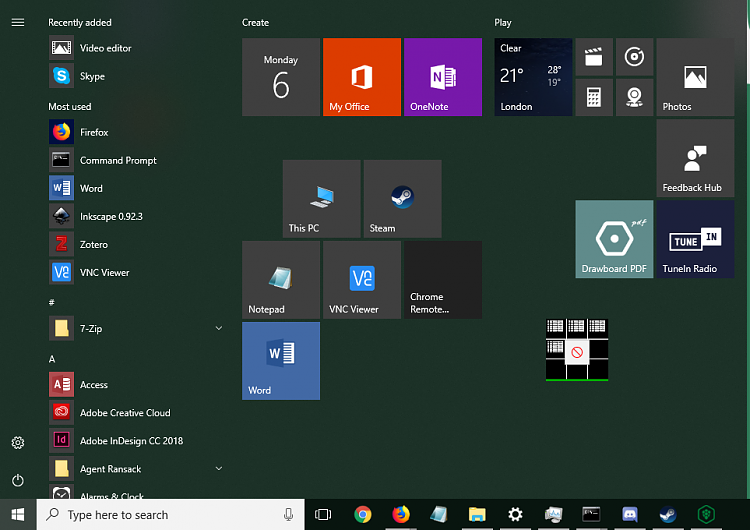Viewport: 750px width, 530px height.
Task: Open the Notepad tile
Action: click(281, 280)
